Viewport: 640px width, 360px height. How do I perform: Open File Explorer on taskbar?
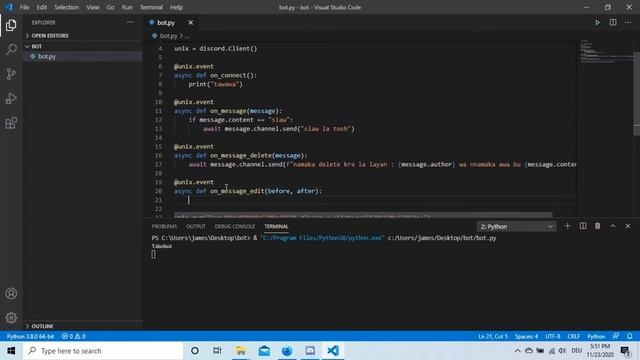(x=241, y=351)
